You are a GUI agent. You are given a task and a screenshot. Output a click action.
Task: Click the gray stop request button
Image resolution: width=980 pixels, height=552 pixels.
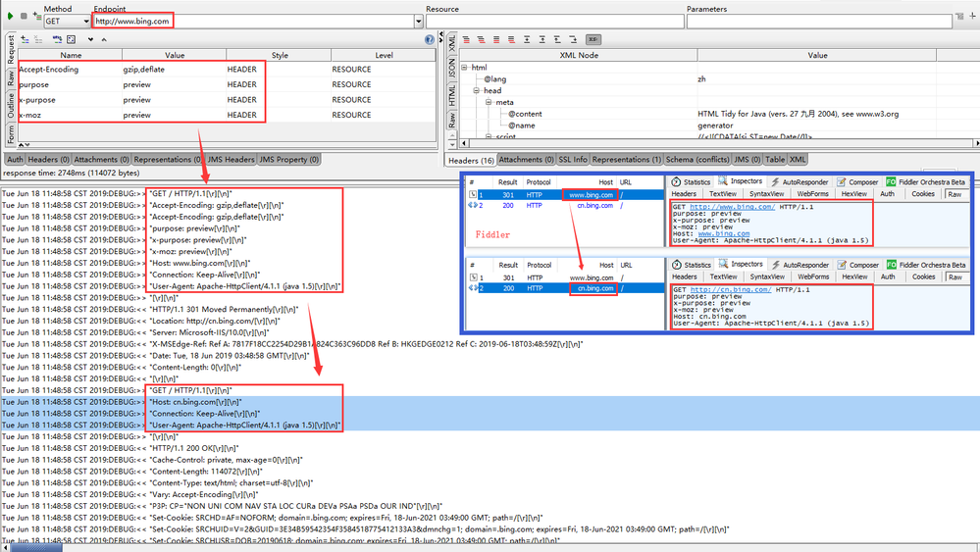point(24,16)
